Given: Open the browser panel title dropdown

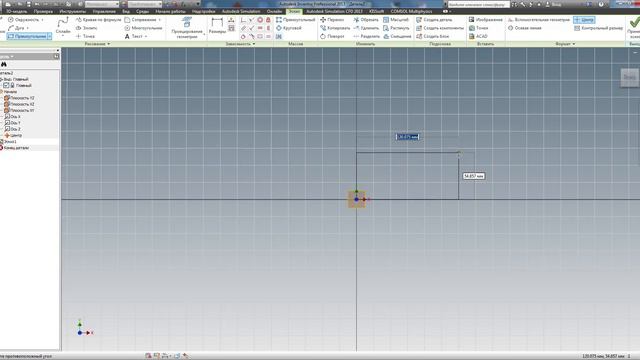Looking at the screenshot, I should click(x=12, y=56).
